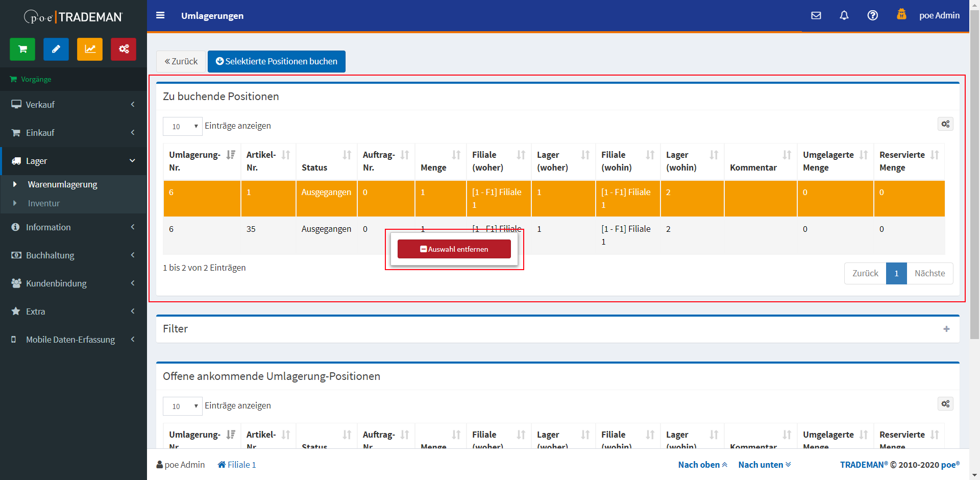This screenshot has width=980, height=480.
Task: Select Warenumlagerung in the sidebar
Action: 62,184
